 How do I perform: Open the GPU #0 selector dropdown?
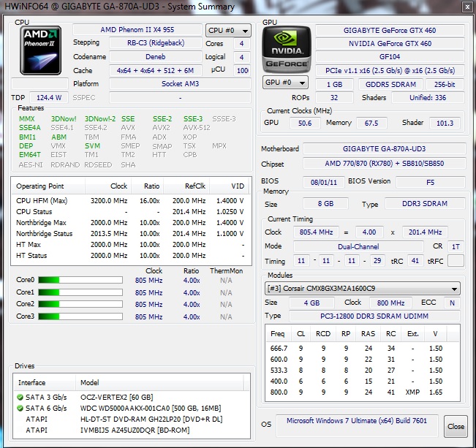click(285, 83)
